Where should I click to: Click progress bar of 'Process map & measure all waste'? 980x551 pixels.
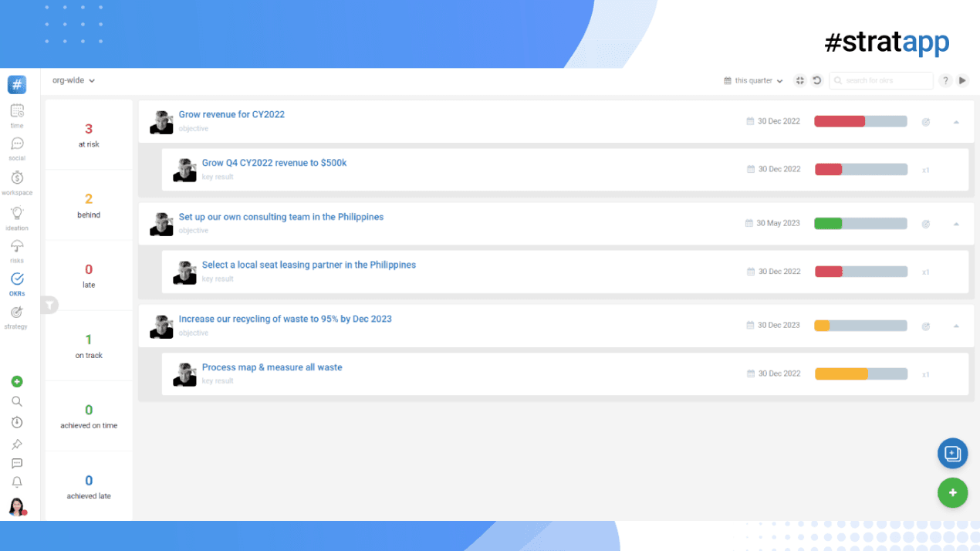860,374
